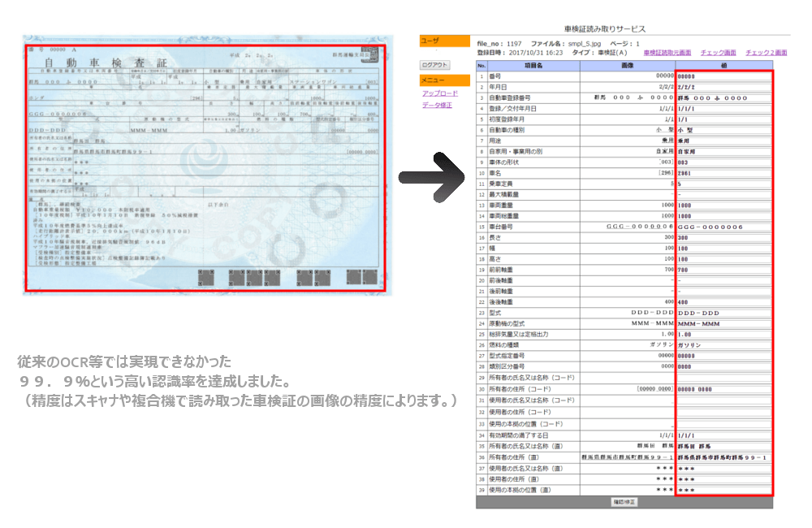Open the データ修正 menu link
Image resolution: width=812 pixels, height=528 pixels.
point(438,105)
